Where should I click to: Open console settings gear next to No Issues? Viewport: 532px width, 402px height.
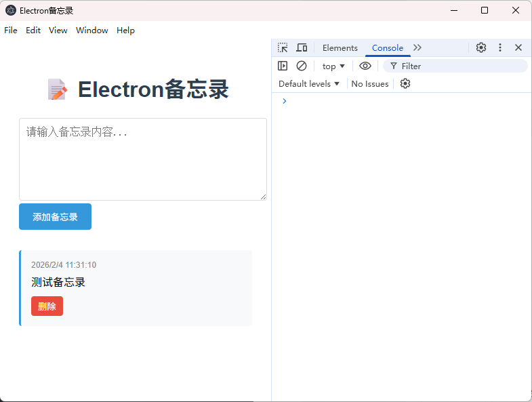point(405,83)
